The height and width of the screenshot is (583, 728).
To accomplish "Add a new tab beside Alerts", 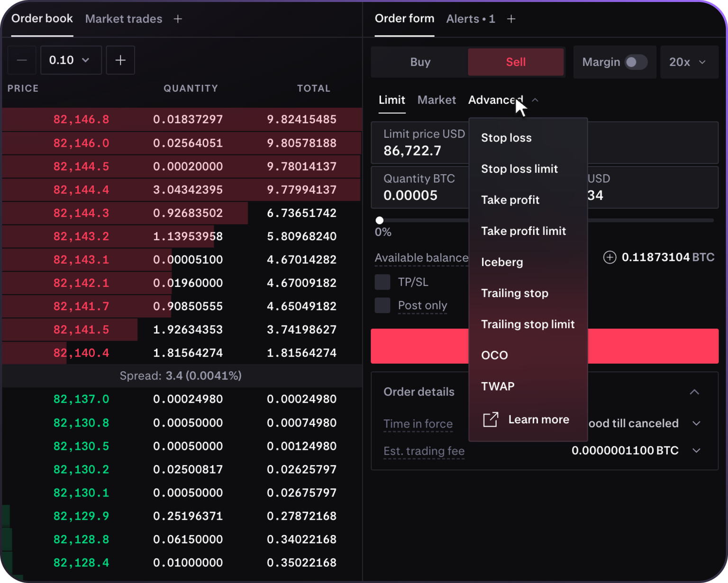I will [x=511, y=19].
